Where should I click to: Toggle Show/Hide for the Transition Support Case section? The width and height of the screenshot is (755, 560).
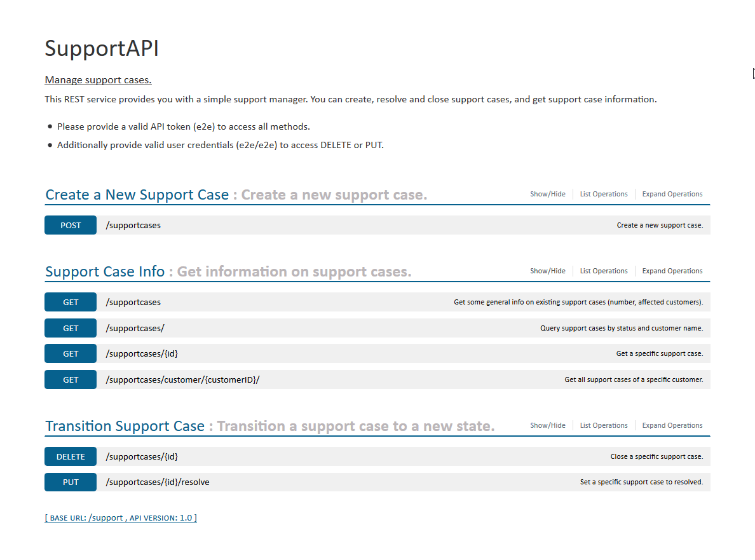pyautogui.click(x=547, y=426)
